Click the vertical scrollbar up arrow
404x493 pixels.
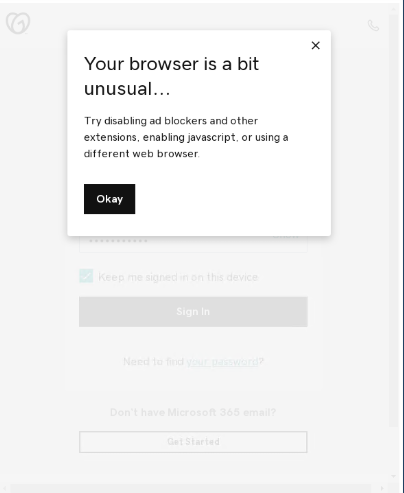point(394,9)
